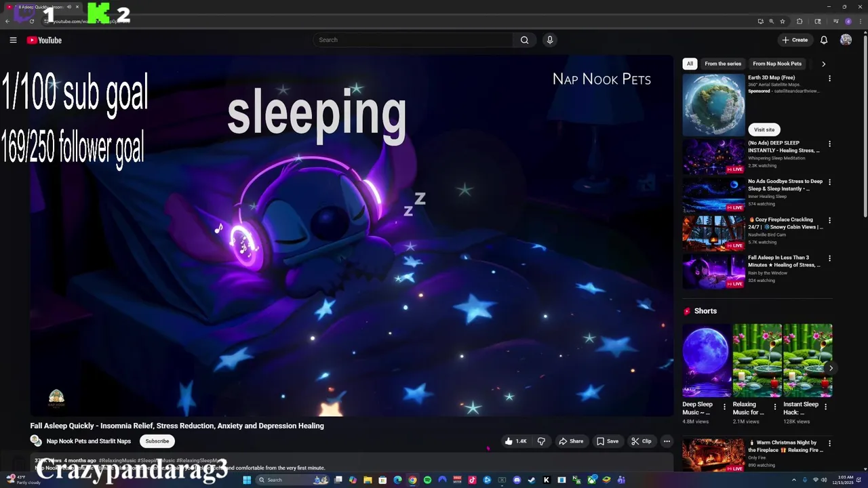Open Goodbye Stress to Deep Sleep thumbnail

tap(713, 195)
